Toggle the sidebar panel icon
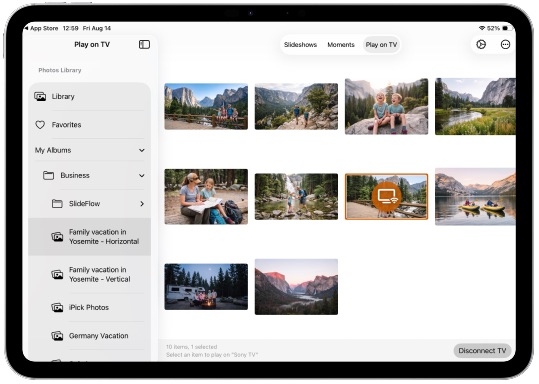The image size is (539, 384). pos(144,44)
